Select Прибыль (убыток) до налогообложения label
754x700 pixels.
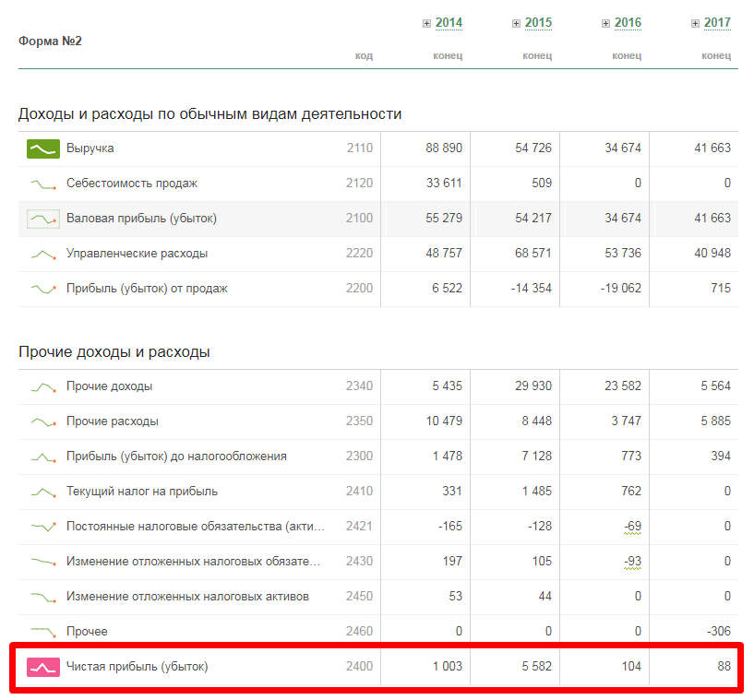click(176, 457)
